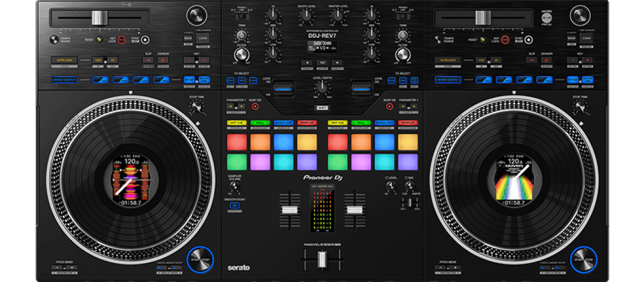This screenshot has height=282, width=644.
Task: Click the left deck RESET button
Action: click(100, 39)
